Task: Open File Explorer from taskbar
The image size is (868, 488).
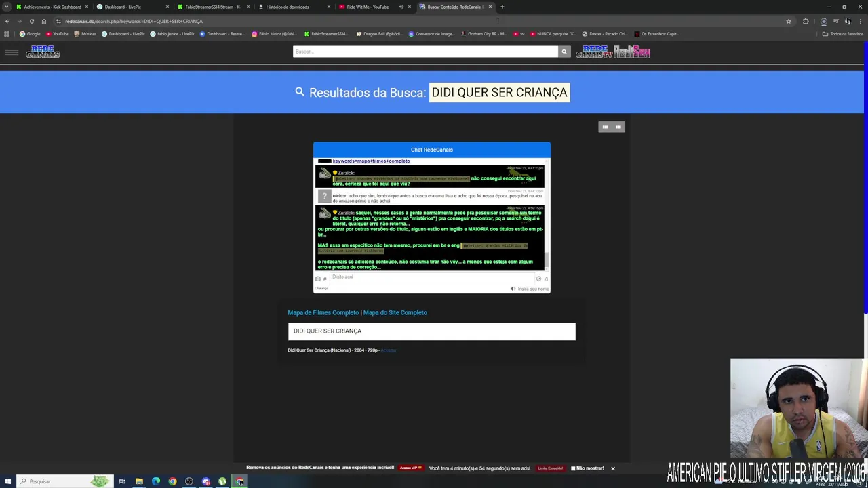Action: [x=139, y=481]
